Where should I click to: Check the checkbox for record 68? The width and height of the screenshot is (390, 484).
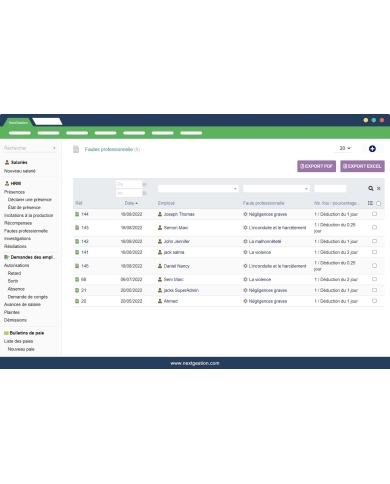click(x=374, y=279)
